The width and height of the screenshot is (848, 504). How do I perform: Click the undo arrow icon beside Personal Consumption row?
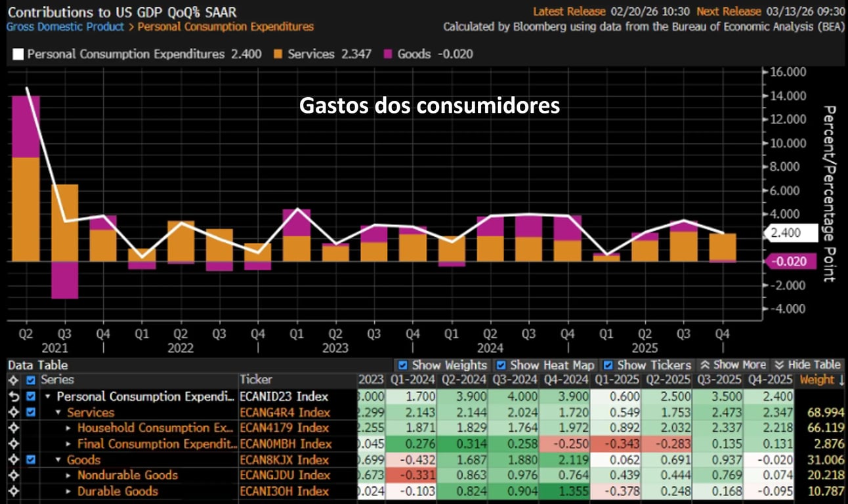point(12,396)
